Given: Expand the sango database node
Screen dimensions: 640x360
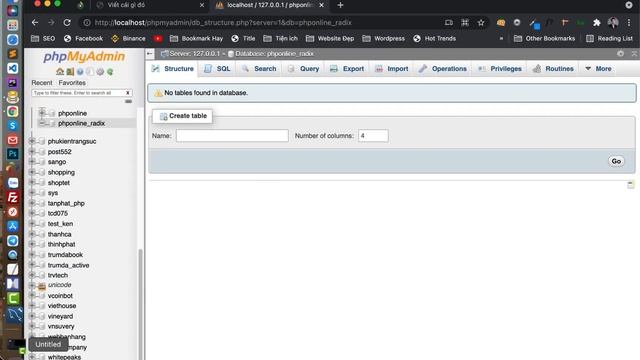Looking at the screenshot, I should pyautogui.click(x=32, y=162).
